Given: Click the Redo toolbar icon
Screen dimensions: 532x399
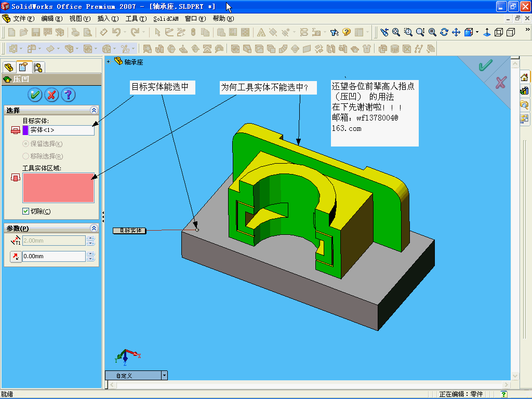Looking at the screenshot, I should (135, 32).
